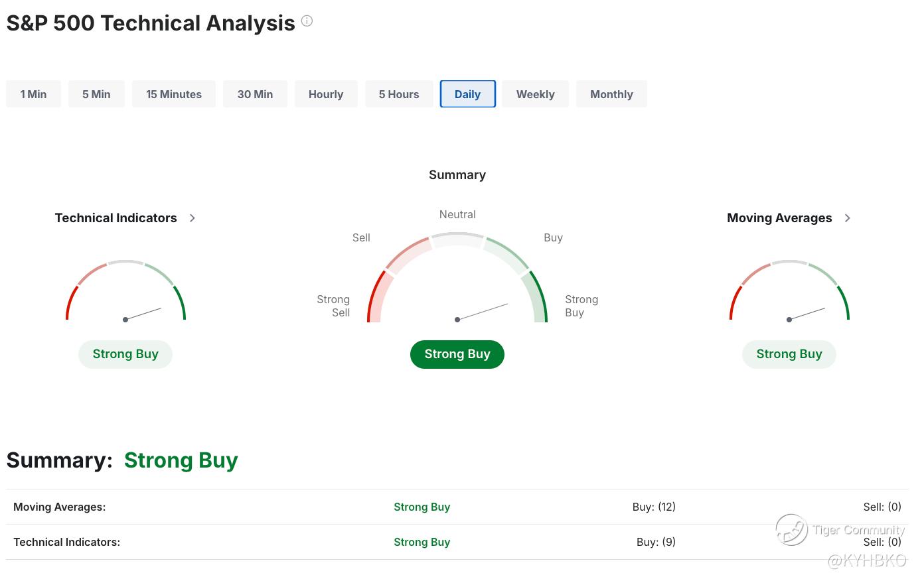
Task: Click the Technical Indicators: row label
Action: [67, 543]
